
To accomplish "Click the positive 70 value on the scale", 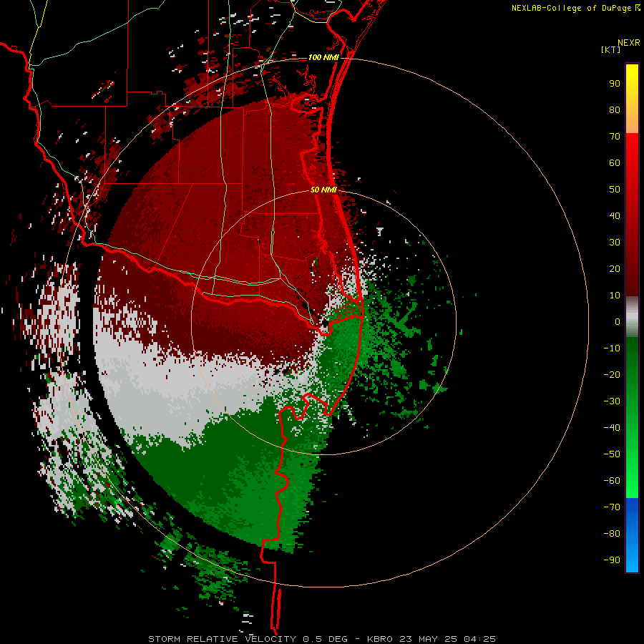I will [x=615, y=137].
